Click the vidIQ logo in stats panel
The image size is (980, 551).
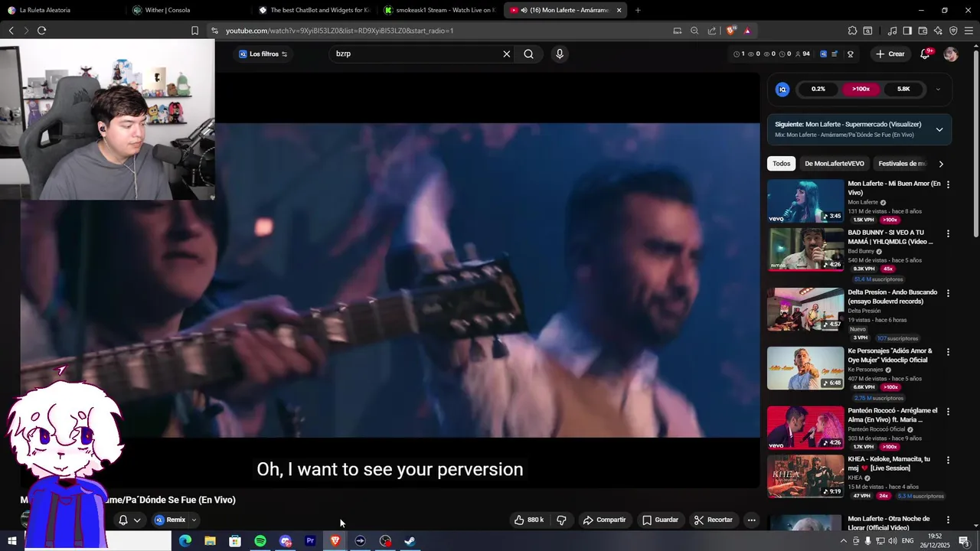(782, 90)
